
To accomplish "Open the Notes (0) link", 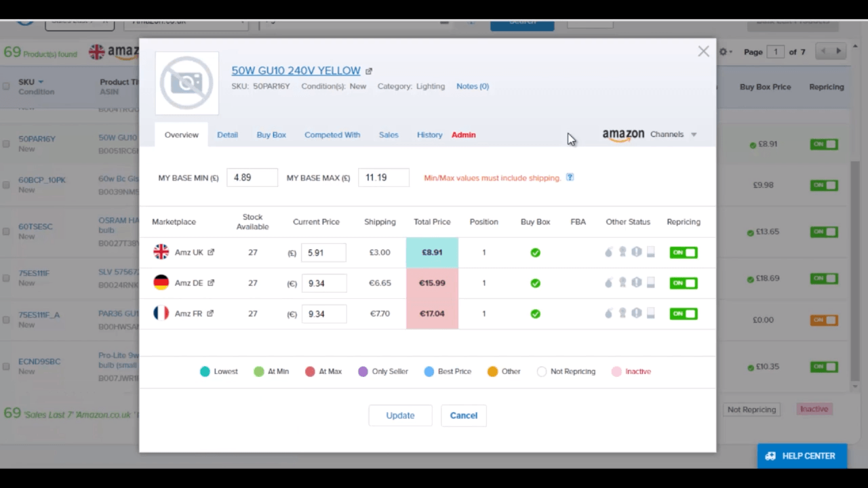I will 473,86.
